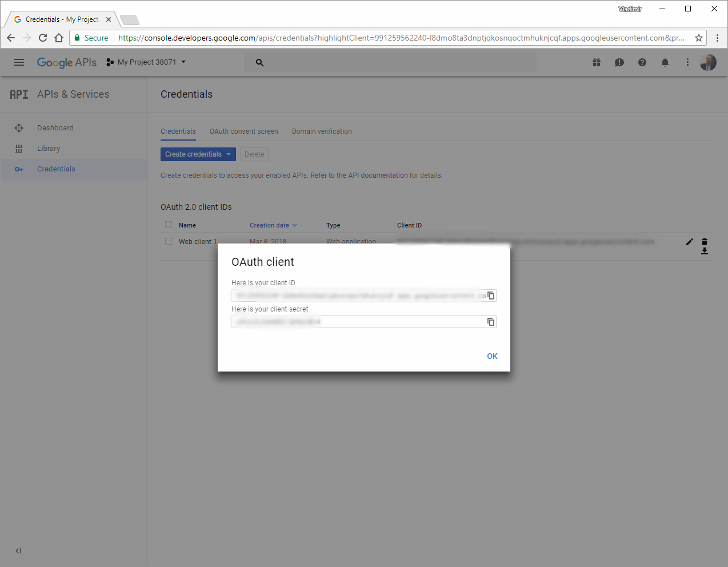Open the notifications bell
This screenshot has width=728, height=567.
[x=665, y=62]
